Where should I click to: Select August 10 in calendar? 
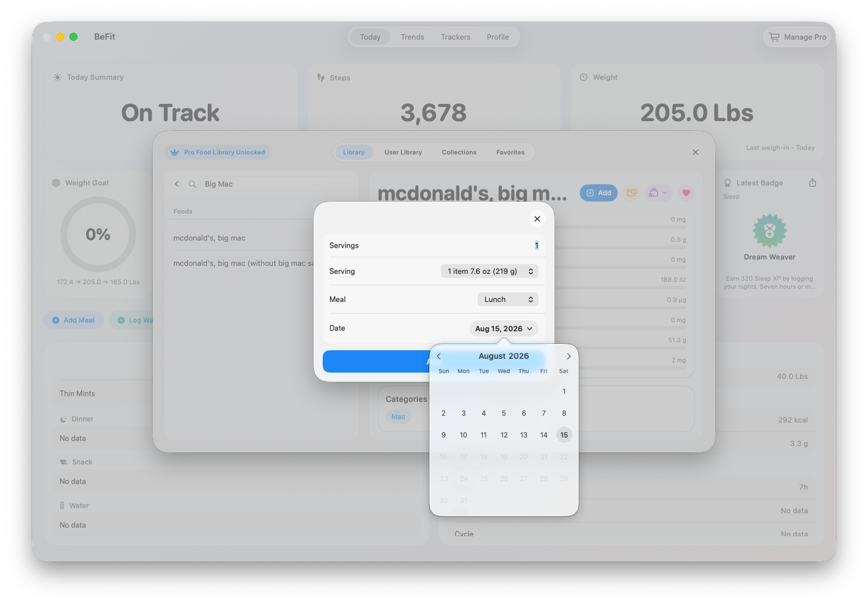tap(463, 435)
